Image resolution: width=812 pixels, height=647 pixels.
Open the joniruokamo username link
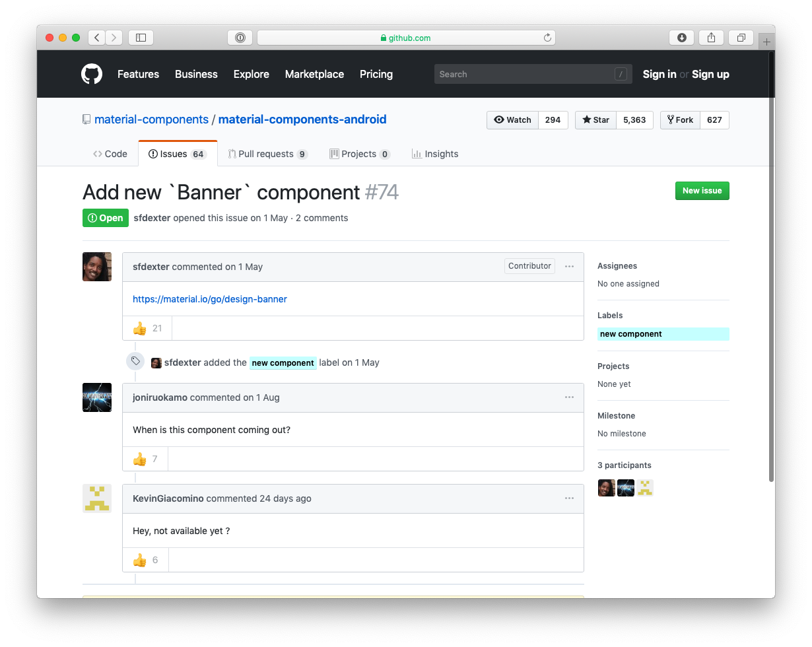tap(160, 397)
